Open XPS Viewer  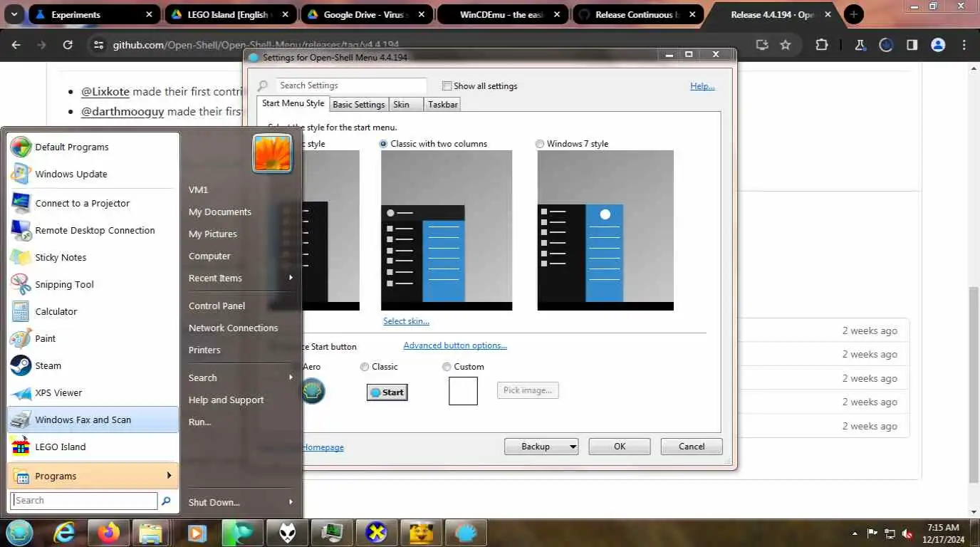(x=93, y=392)
